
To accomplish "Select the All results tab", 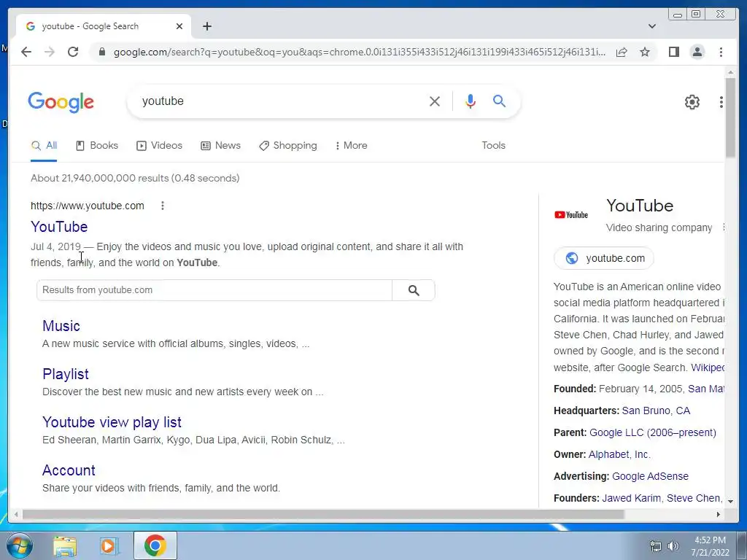I will pyautogui.click(x=44, y=145).
